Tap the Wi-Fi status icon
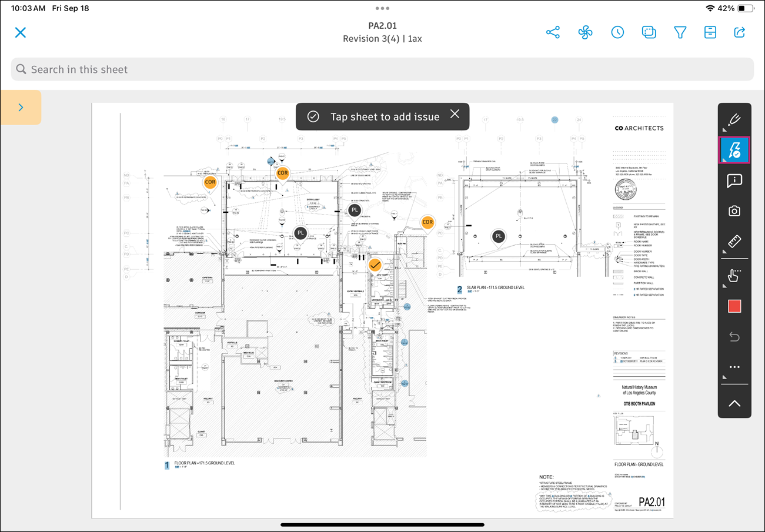 [x=710, y=9]
